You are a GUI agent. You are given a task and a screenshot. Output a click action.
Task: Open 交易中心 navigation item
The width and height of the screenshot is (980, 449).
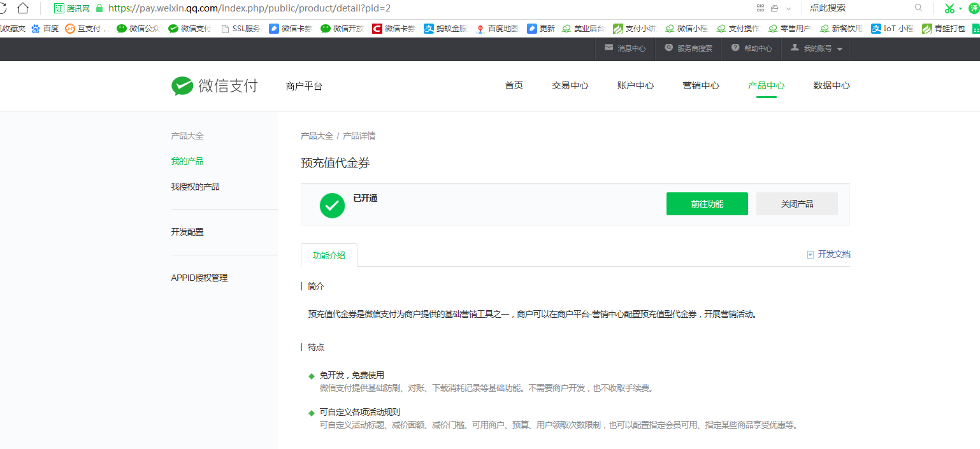tap(570, 85)
